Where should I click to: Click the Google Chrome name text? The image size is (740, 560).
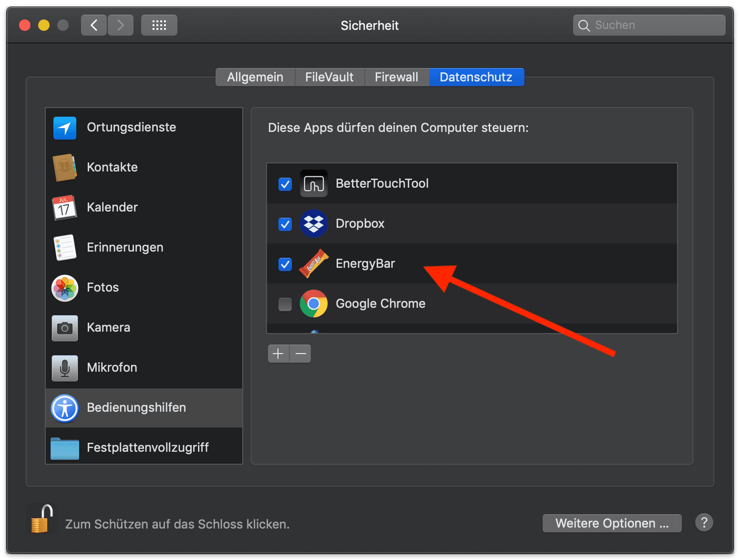click(381, 303)
